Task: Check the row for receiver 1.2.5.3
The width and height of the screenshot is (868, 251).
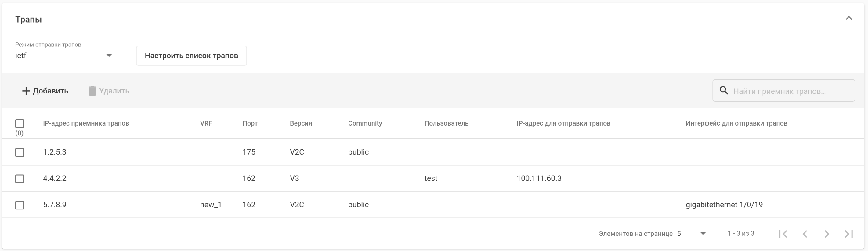Action: (20, 152)
